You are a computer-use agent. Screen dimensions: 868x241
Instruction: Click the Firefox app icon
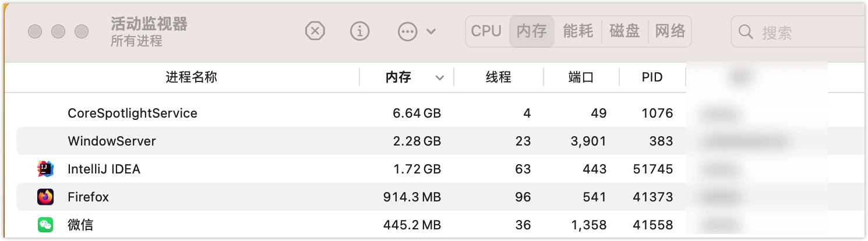point(45,197)
